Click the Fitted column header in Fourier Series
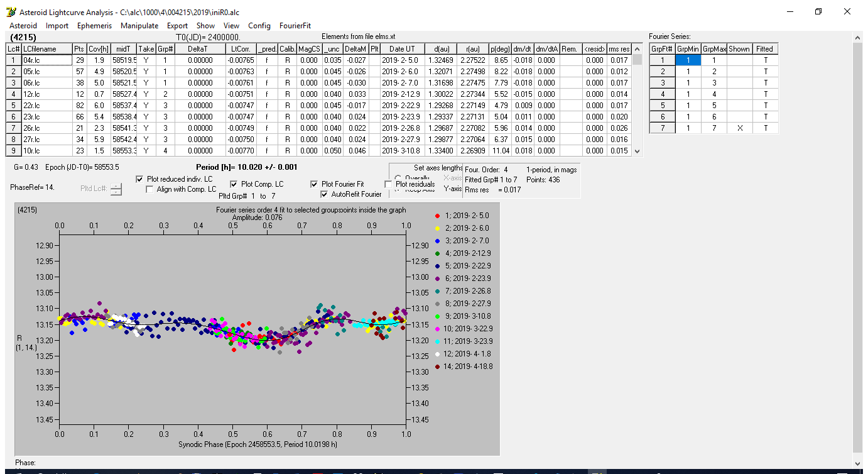 [x=764, y=48]
